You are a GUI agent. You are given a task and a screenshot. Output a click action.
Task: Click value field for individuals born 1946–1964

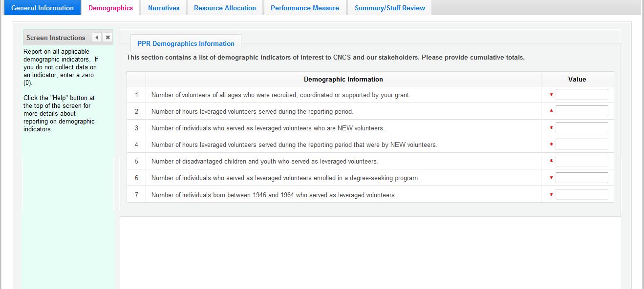(x=581, y=194)
